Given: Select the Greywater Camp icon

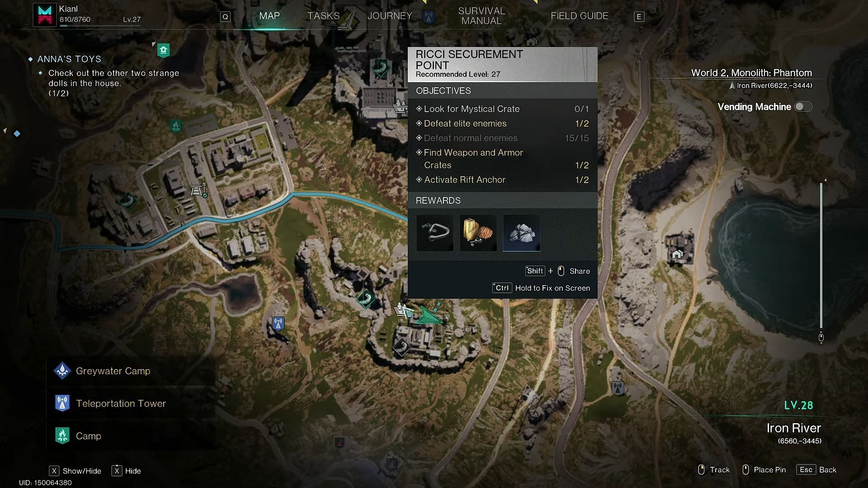Looking at the screenshot, I should 62,371.
